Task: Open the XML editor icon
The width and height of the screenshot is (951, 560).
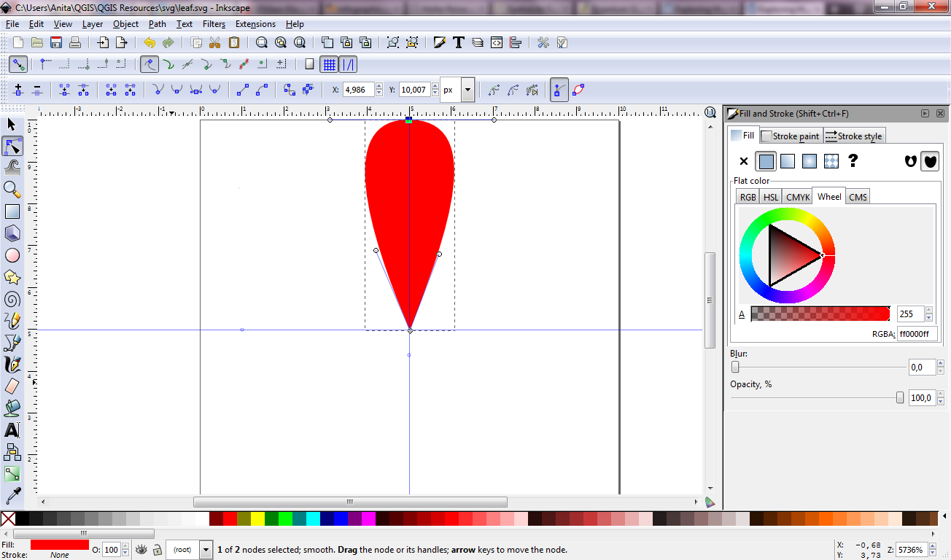Action: pos(497,42)
